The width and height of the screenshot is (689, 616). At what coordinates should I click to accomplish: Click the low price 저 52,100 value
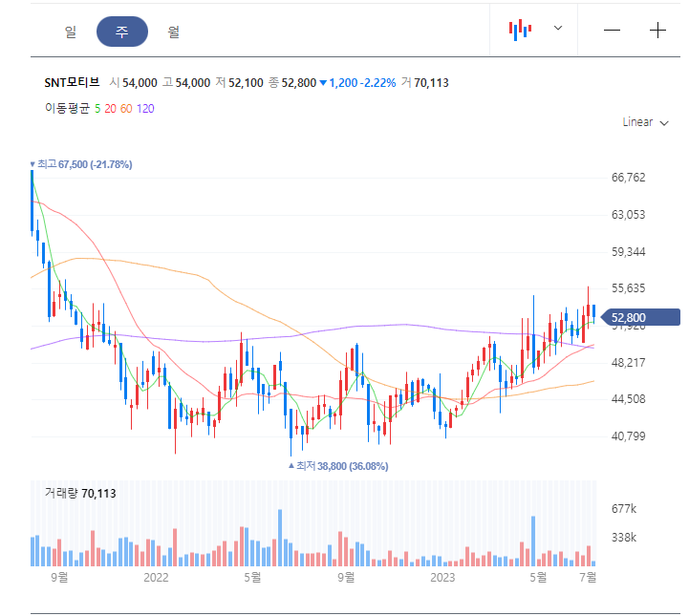[x=240, y=82]
